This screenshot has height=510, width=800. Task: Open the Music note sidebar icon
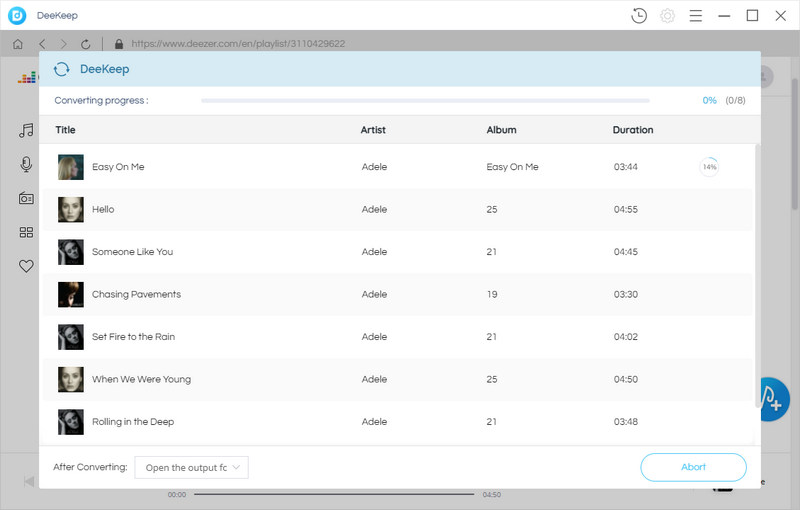tap(26, 131)
